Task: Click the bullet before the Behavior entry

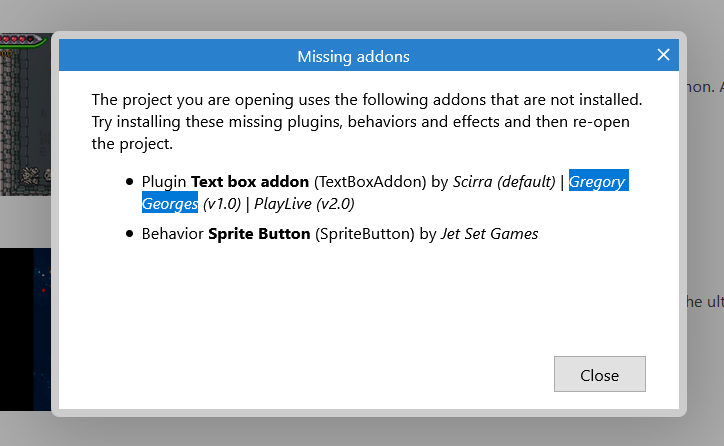Action: click(130, 234)
